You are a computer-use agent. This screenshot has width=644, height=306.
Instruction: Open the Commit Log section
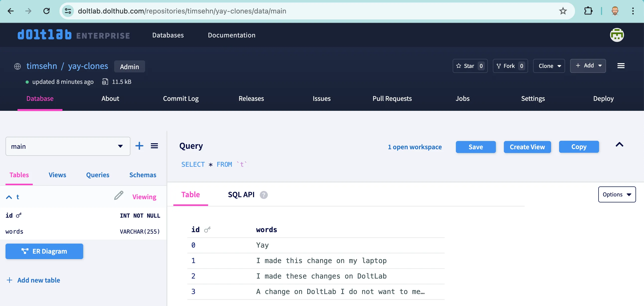click(x=181, y=98)
